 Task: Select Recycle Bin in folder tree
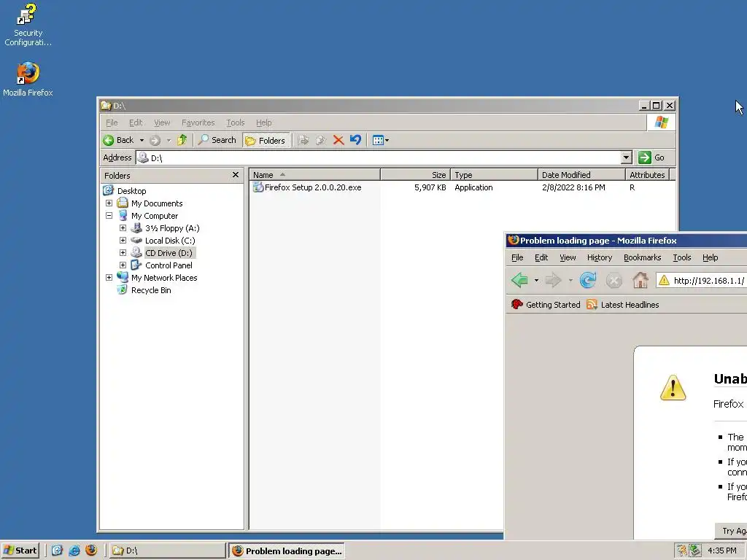(151, 290)
